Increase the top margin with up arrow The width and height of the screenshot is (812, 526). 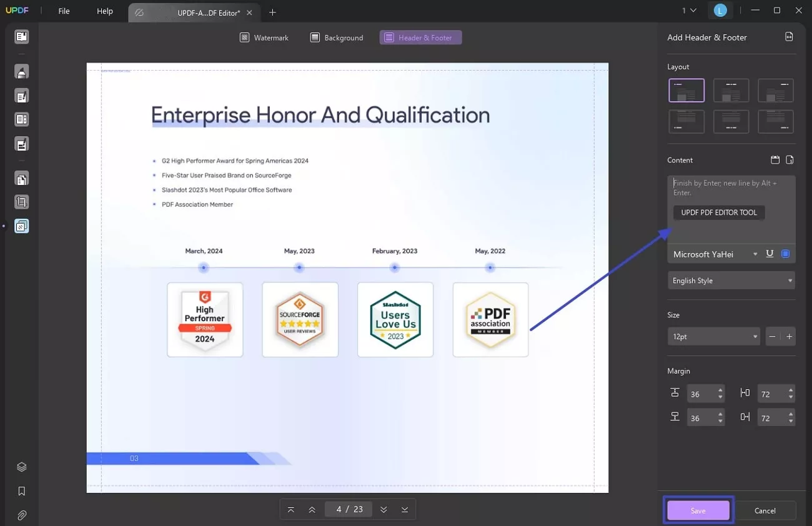[721, 390]
